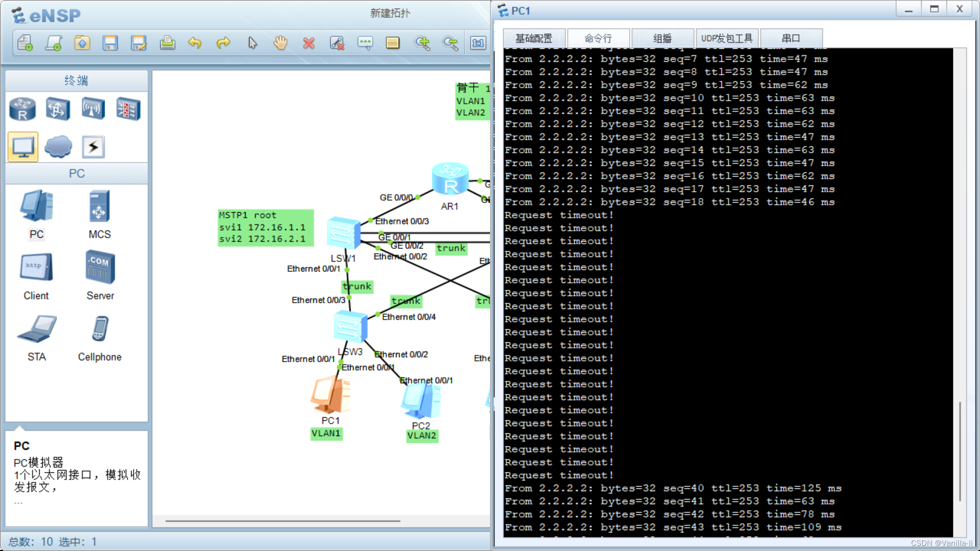Select the Switch icon in terminal panel
Image resolution: width=980 pixels, height=551 pixels.
(x=57, y=109)
